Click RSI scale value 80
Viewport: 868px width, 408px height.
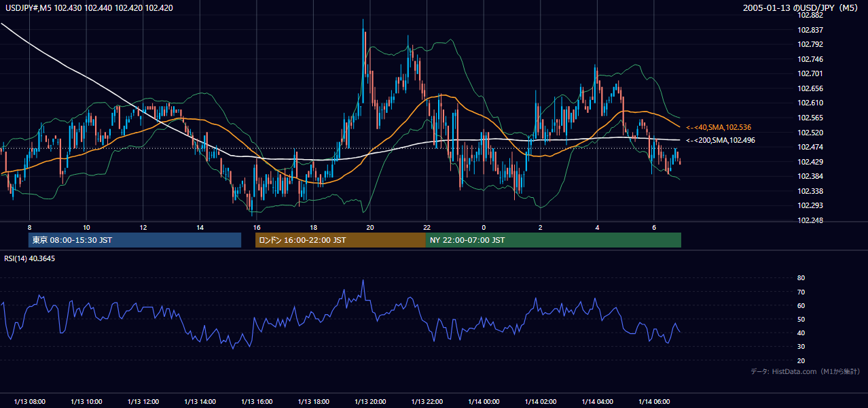pyautogui.click(x=801, y=278)
